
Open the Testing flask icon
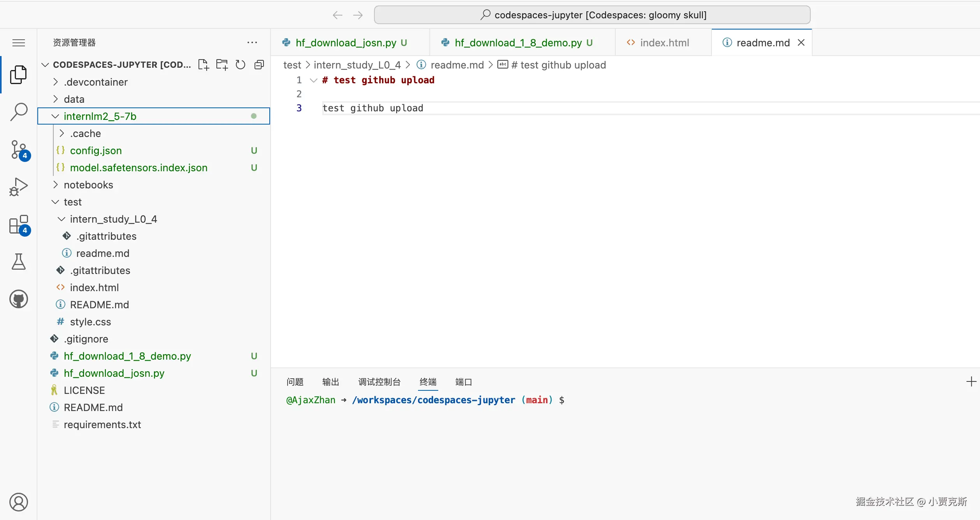click(x=19, y=262)
